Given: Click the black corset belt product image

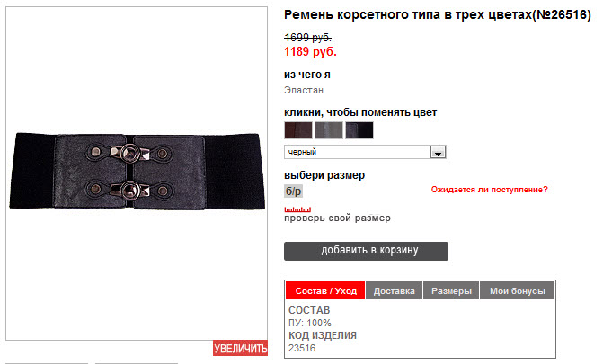Looking at the screenshot, I should (137, 172).
